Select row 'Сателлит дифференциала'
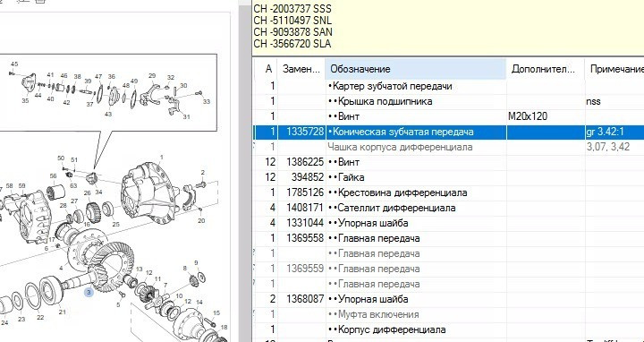This screenshot has height=342, width=644. coord(449,208)
